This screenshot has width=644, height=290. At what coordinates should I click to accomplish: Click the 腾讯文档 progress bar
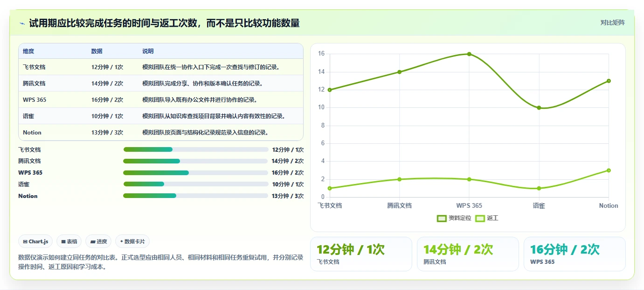196,161
